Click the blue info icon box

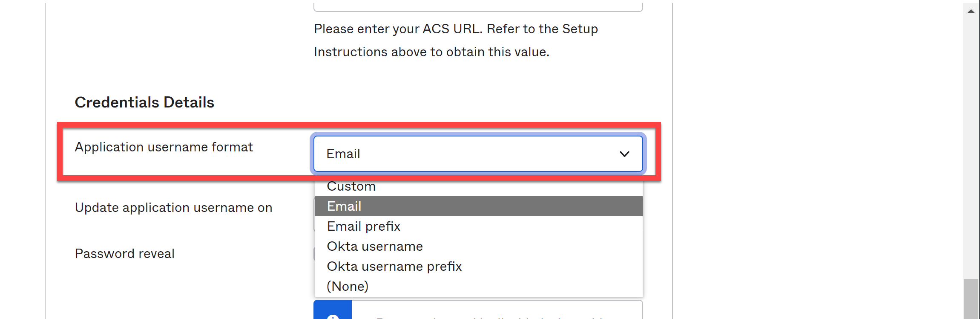pyautogui.click(x=333, y=310)
